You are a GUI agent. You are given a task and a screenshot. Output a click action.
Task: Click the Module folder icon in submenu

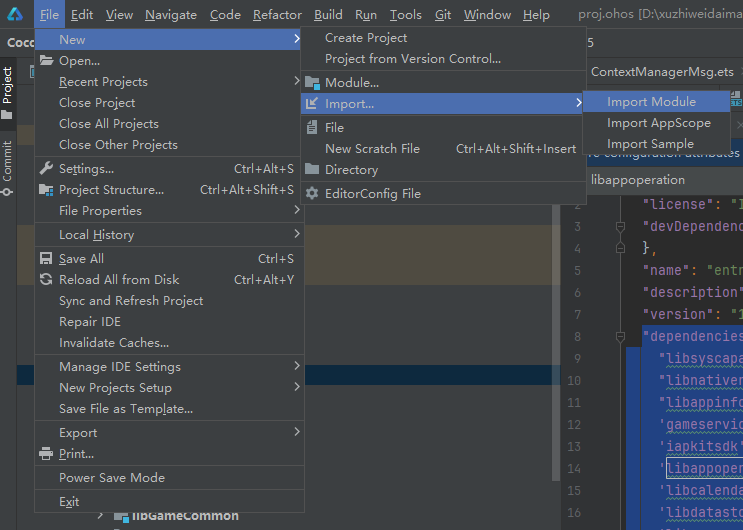[312, 82]
